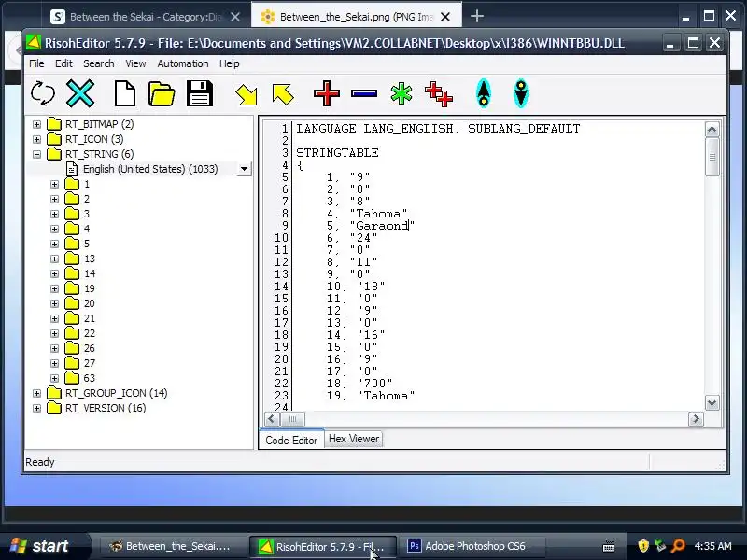
Task: Click the yellow down-right arrow import icon
Action: click(x=247, y=94)
